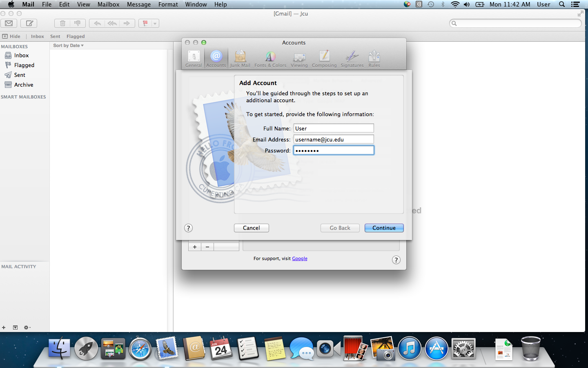
Task: Click Continue to proceed with account setup
Action: [x=384, y=228]
